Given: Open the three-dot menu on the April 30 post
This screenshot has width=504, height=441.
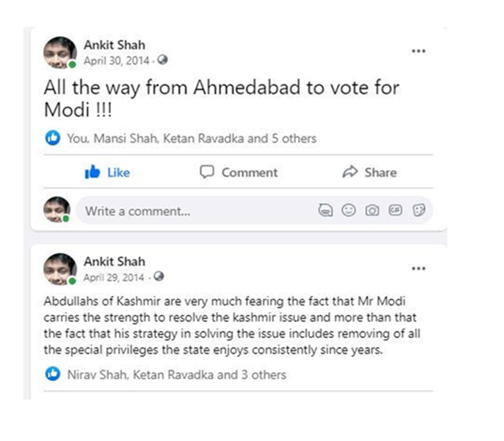Looking at the screenshot, I should tap(418, 50).
